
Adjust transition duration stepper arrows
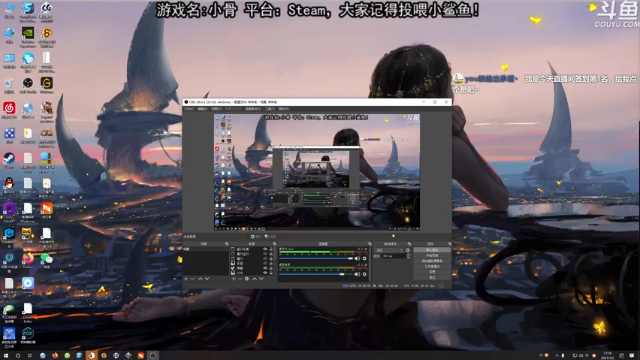(x=408, y=256)
